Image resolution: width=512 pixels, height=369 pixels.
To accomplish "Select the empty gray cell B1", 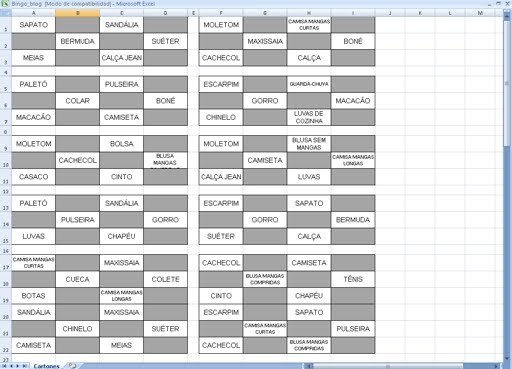I will pos(77,25).
